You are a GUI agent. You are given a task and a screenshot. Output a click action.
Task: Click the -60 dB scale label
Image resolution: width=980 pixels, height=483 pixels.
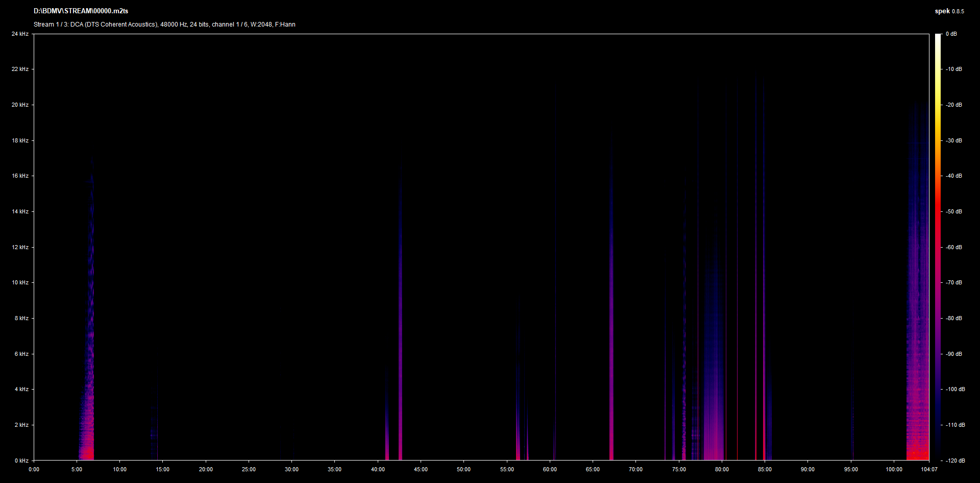(x=953, y=247)
